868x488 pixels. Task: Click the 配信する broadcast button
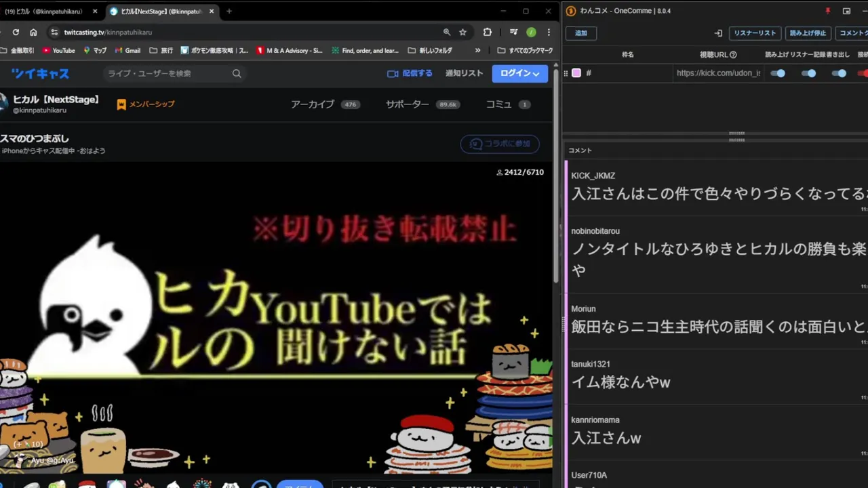[x=410, y=73]
